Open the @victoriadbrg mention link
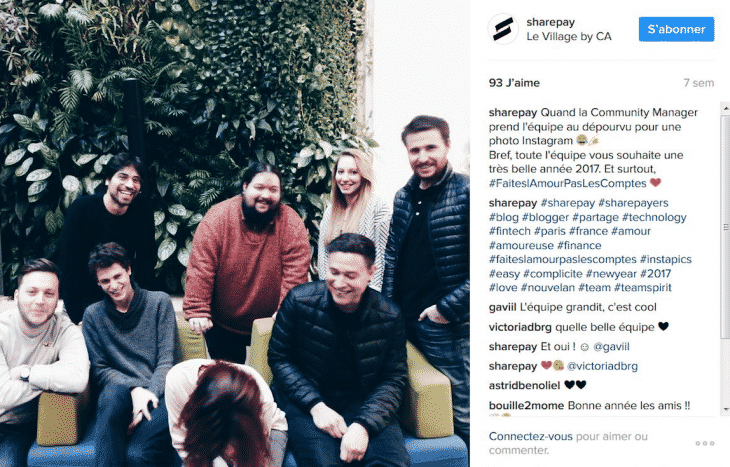Screen dimensions: 730x467 coord(602,366)
